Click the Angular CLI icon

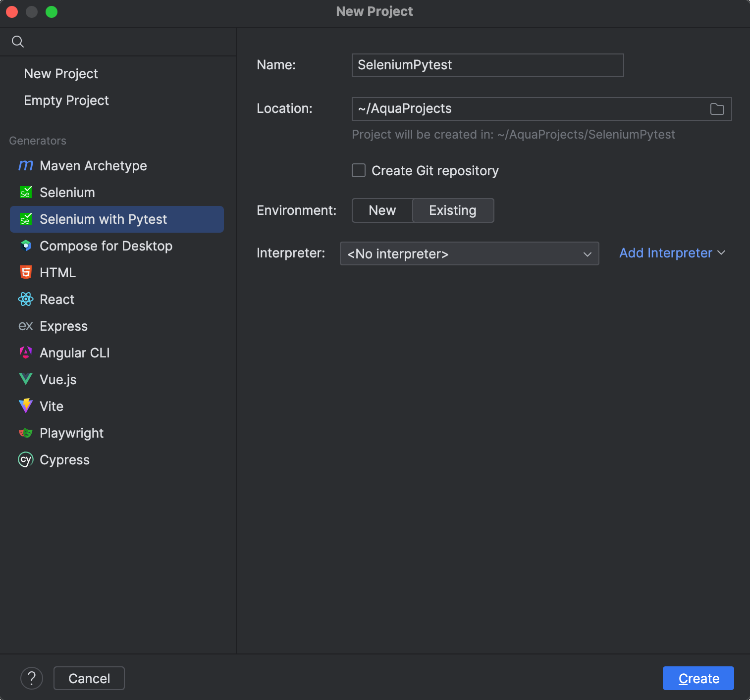26,353
